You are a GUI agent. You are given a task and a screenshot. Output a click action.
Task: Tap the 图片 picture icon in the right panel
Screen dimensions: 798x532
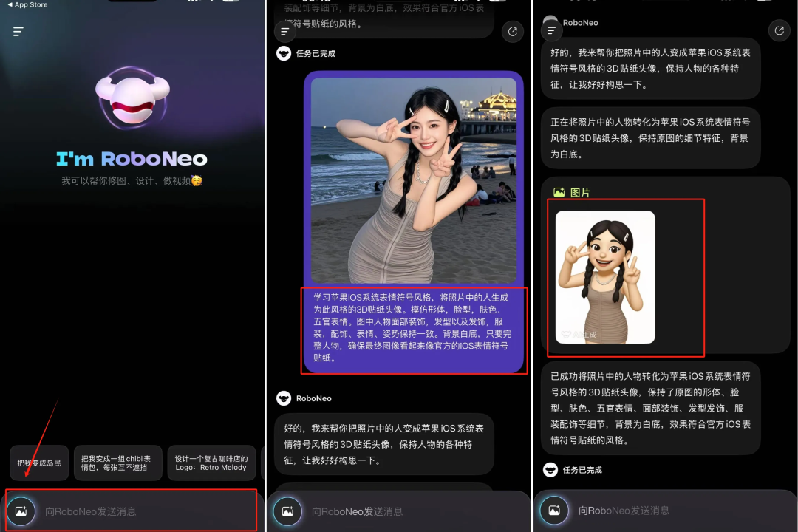(558, 192)
